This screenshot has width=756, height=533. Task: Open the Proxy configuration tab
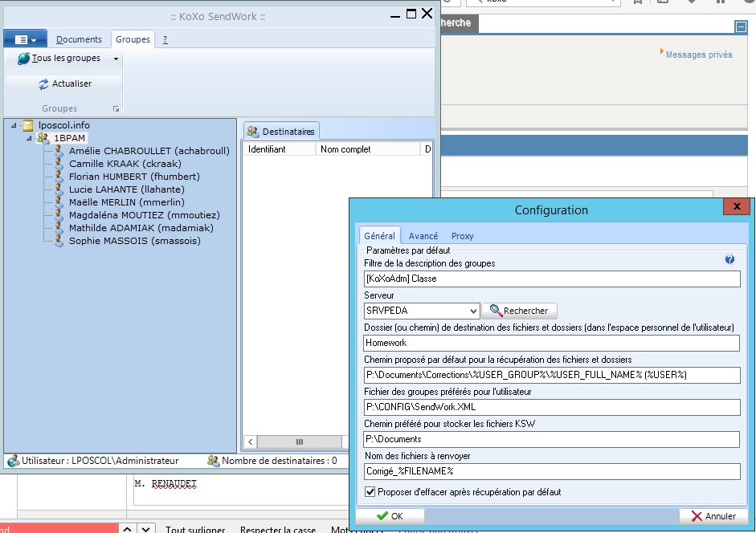(463, 236)
